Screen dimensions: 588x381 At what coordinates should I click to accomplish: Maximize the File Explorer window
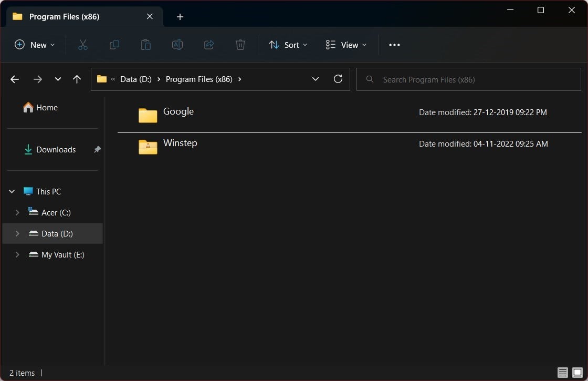(540, 10)
